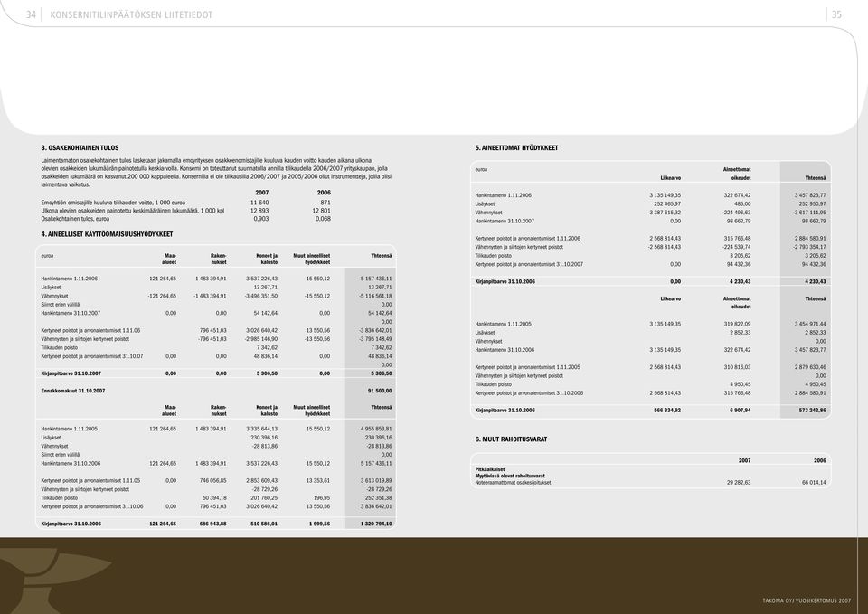Click the earnings per share value '0,903'
868x614 pixels.
coord(261,219)
